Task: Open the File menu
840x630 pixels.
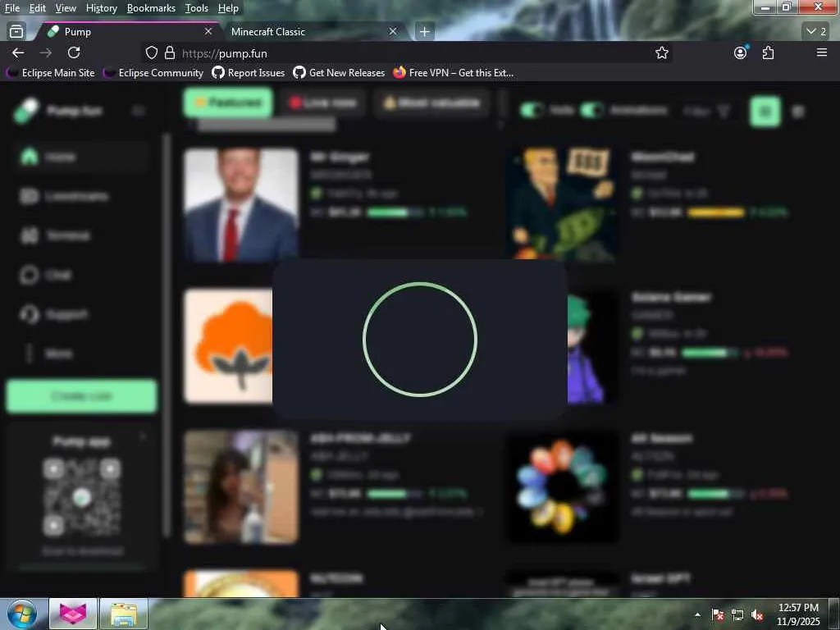Action: pyautogui.click(x=12, y=8)
